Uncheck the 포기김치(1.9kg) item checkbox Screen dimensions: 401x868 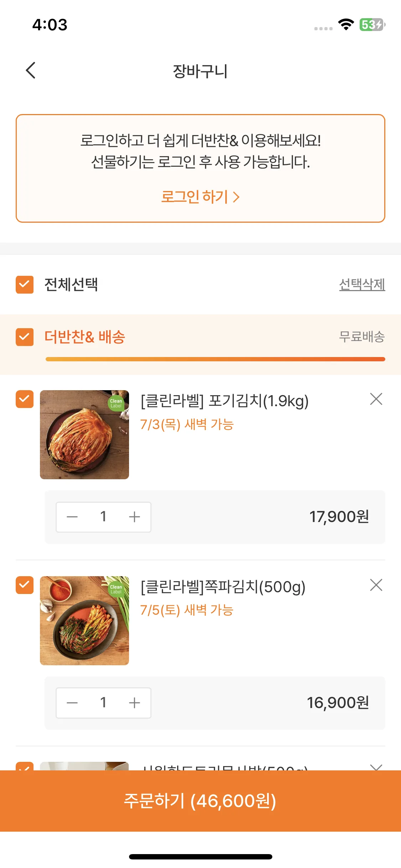pos(25,399)
